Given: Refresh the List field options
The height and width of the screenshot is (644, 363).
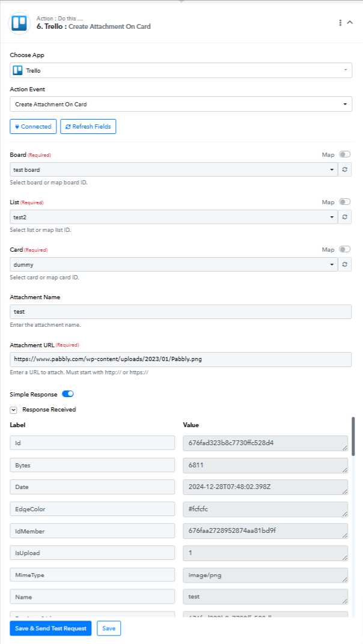Looking at the screenshot, I should pos(345,217).
